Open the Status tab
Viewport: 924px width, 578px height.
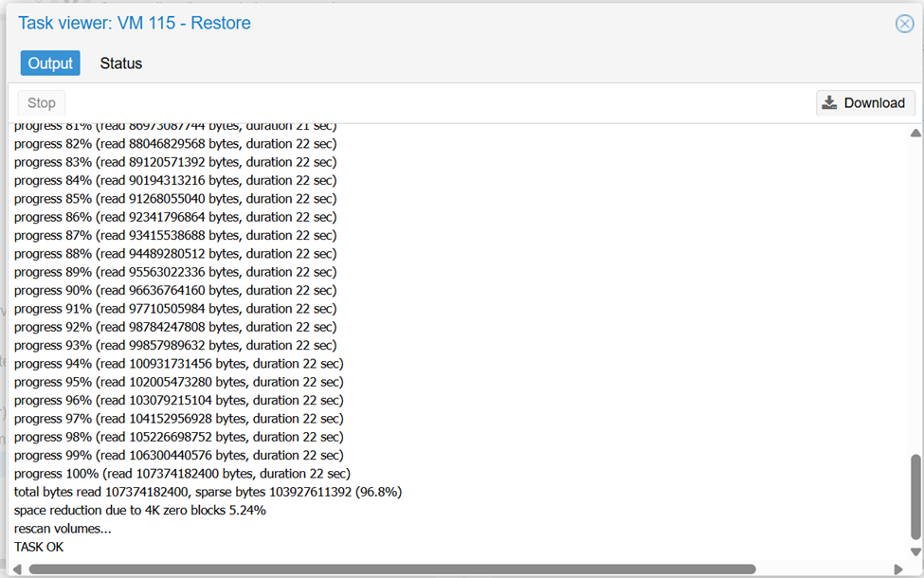[x=121, y=63]
